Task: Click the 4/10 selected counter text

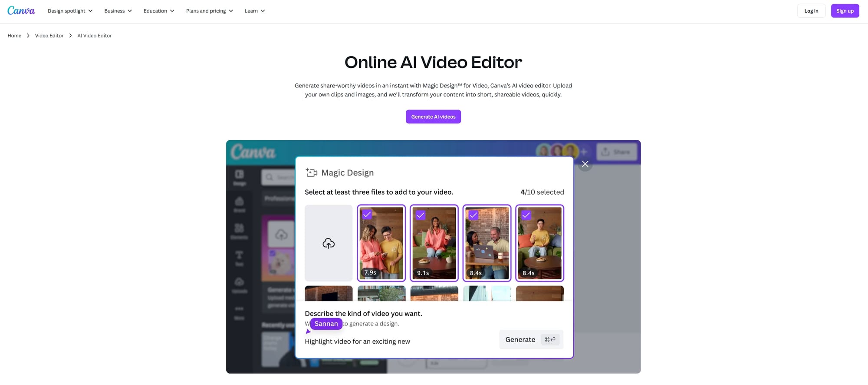Action: coord(542,192)
